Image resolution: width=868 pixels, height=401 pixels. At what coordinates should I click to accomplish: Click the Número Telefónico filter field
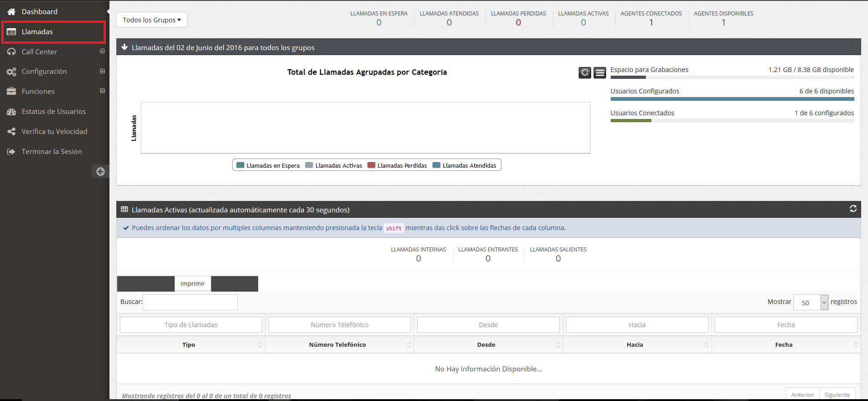tap(340, 325)
